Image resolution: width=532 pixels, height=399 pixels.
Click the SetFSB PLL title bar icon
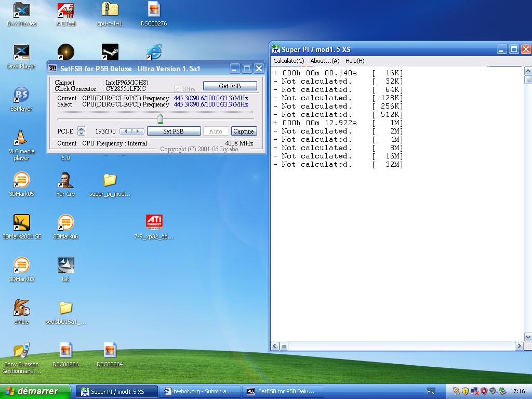52,68
